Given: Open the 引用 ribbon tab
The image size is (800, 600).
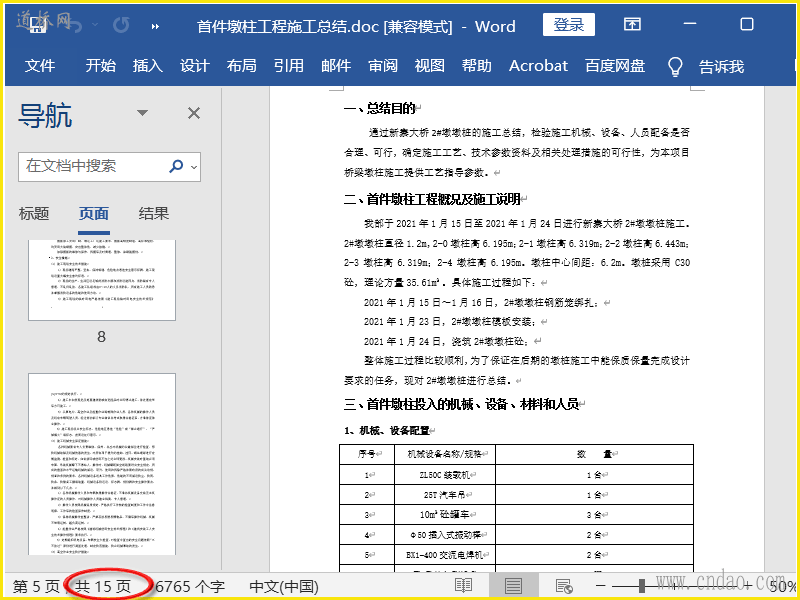Looking at the screenshot, I should tap(289, 66).
